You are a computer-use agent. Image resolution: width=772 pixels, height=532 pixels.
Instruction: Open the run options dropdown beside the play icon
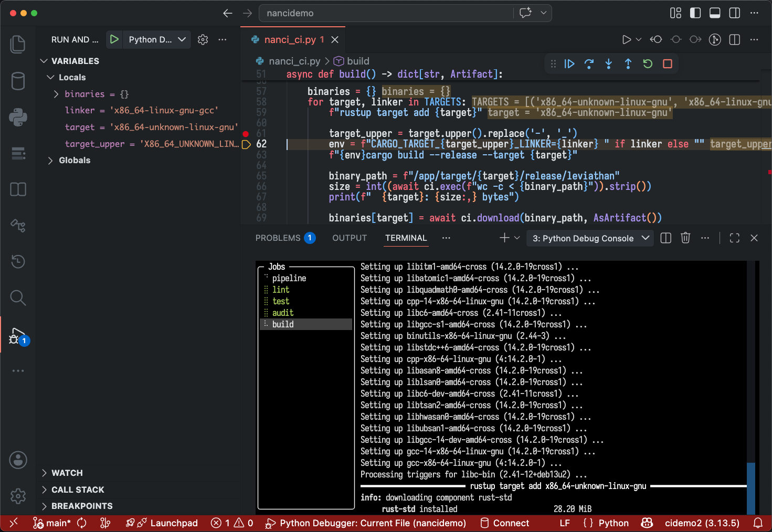click(x=639, y=39)
